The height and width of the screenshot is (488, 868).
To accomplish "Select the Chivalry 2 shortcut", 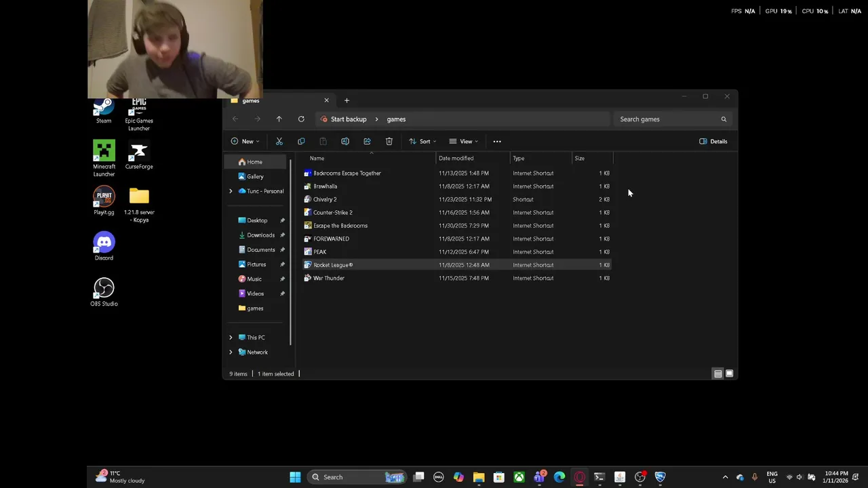I will (325, 199).
